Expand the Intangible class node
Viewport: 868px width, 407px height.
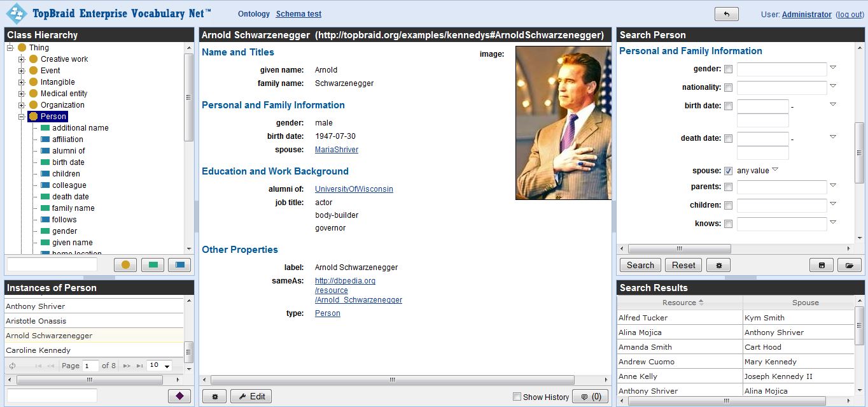click(x=22, y=82)
